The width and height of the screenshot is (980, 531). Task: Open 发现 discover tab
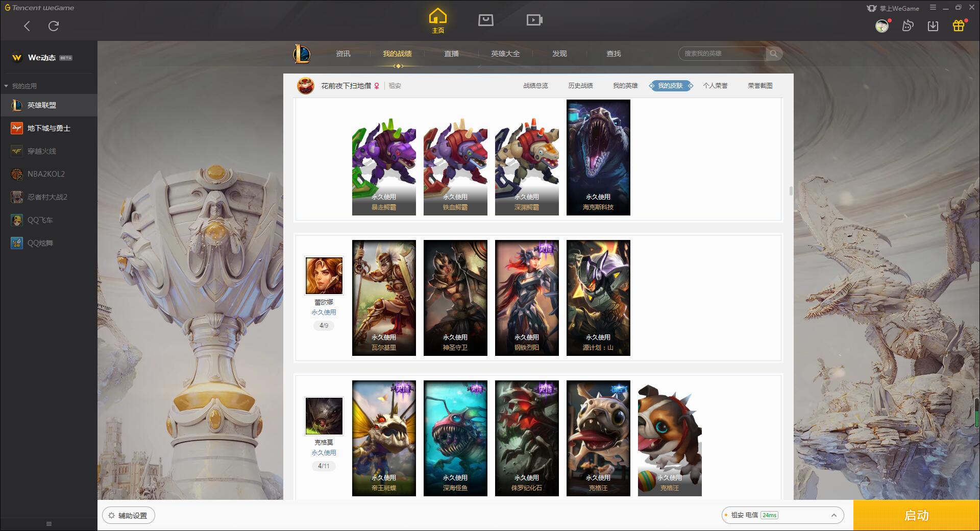559,54
